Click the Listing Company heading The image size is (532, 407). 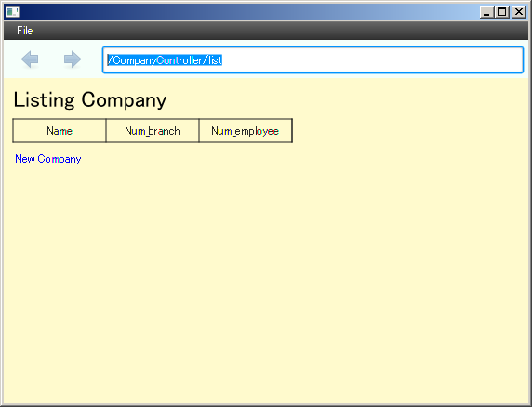tap(90, 100)
